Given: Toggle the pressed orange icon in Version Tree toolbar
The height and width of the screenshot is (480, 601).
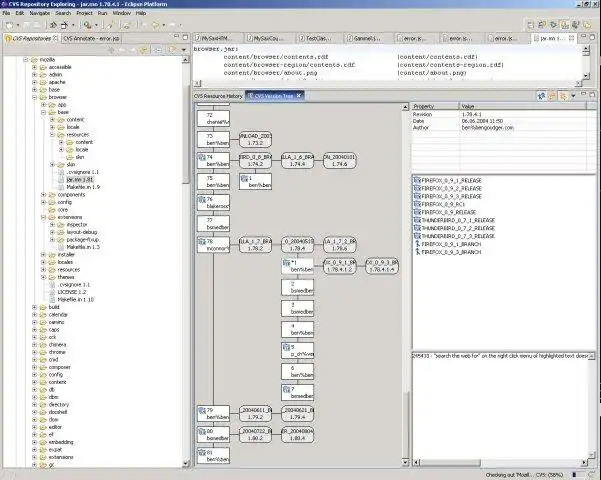Looking at the screenshot, I should point(563,96).
